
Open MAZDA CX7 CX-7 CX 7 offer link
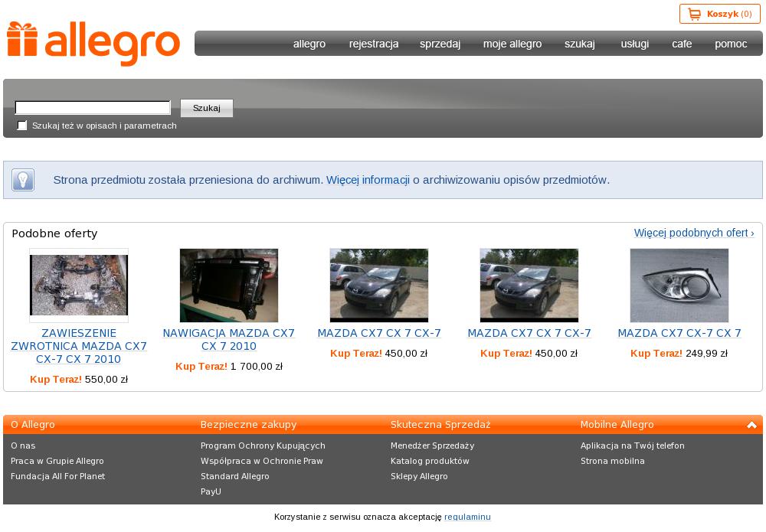[x=679, y=333]
